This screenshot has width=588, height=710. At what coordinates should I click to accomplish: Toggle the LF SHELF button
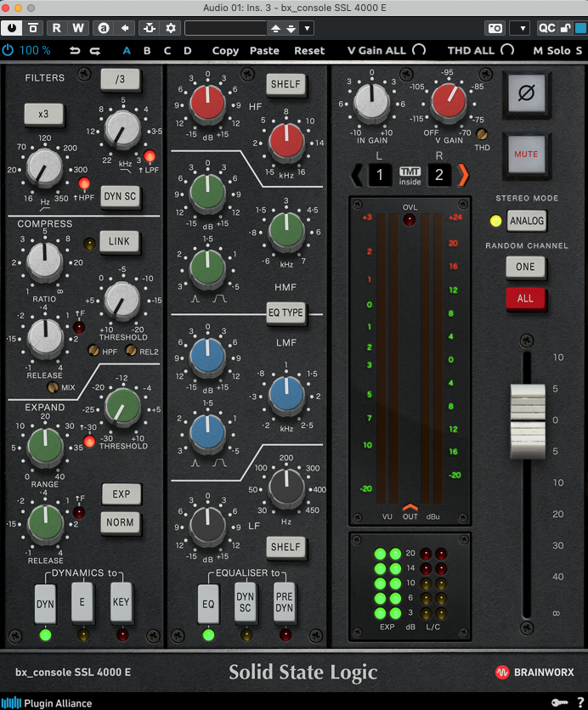click(x=286, y=547)
